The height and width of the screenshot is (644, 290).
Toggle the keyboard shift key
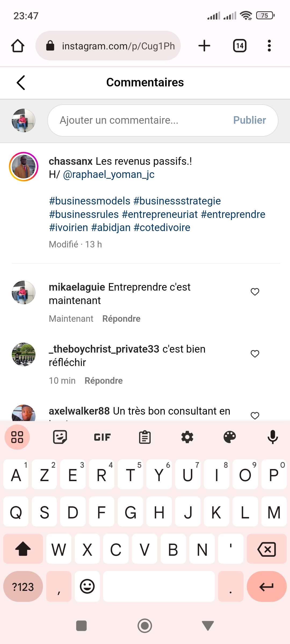(23, 549)
